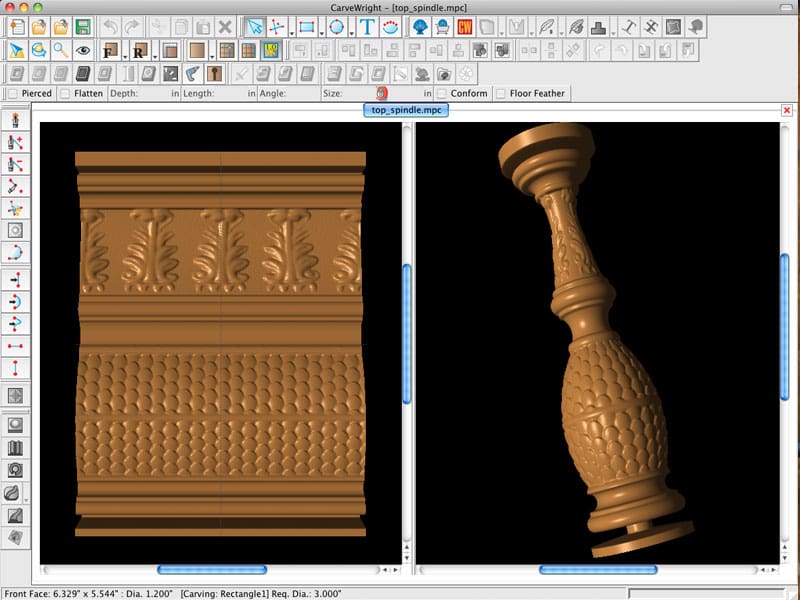This screenshot has width=800, height=600.
Task: Close the top_spindle.mpc document with red X
Action: point(787,110)
